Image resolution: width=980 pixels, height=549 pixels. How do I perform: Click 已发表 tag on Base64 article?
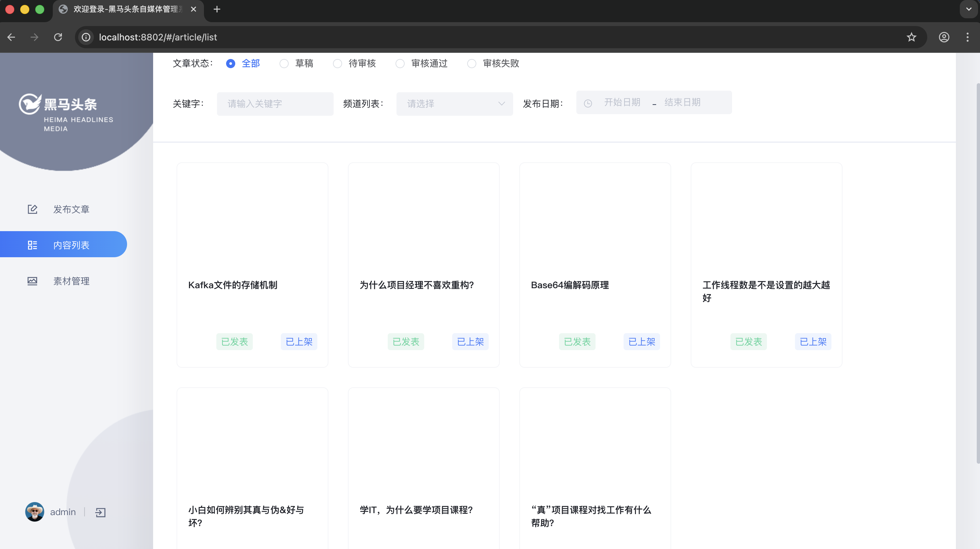tap(577, 342)
